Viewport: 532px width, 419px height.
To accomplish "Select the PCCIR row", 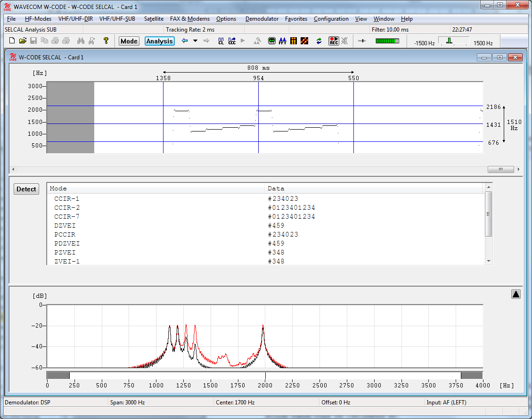I will (x=265, y=234).
